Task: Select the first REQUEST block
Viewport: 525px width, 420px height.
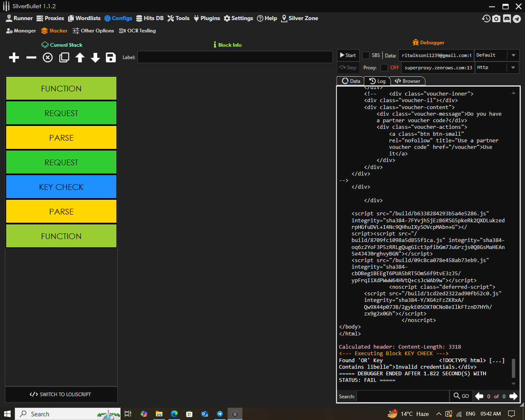Action: pos(61,113)
